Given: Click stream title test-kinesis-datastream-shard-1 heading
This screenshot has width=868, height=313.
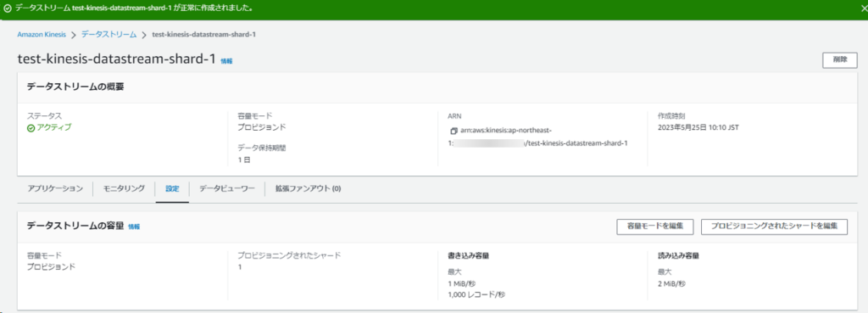Looking at the screenshot, I should tap(116, 59).
